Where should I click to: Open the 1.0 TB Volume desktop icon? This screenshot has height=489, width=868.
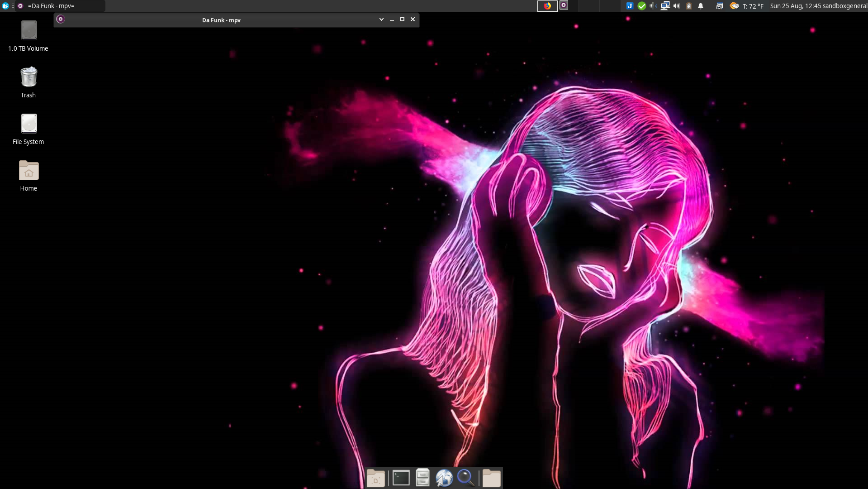(x=28, y=36)
